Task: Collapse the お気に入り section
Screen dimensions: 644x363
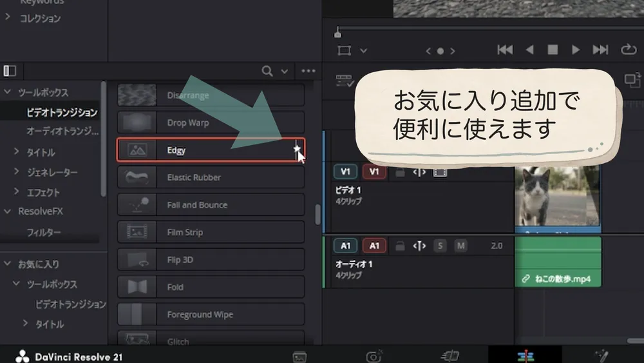Action: 7,264
